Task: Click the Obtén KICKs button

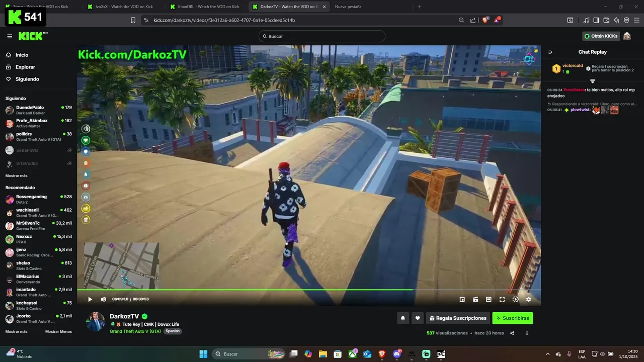Action: (x=601, y=36)
